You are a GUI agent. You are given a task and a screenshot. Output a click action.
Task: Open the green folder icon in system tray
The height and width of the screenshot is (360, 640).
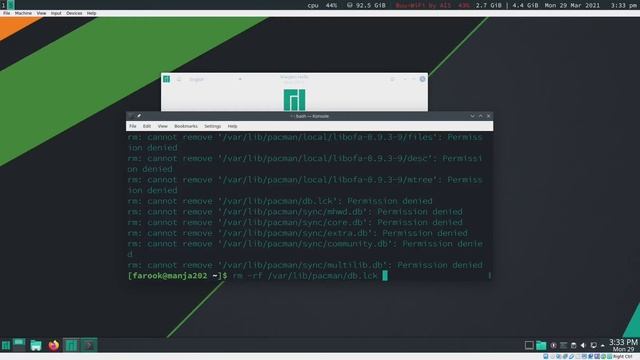tap(541, 345)
